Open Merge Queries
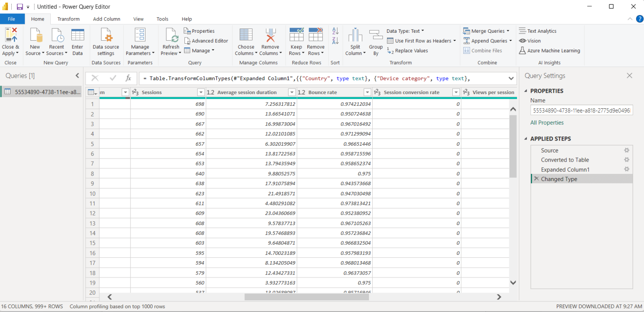644x312 pixels. click(486, 31)
